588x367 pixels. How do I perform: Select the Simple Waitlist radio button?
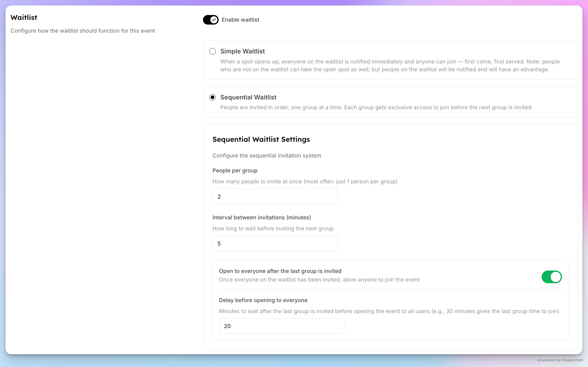tap(212, 51)
